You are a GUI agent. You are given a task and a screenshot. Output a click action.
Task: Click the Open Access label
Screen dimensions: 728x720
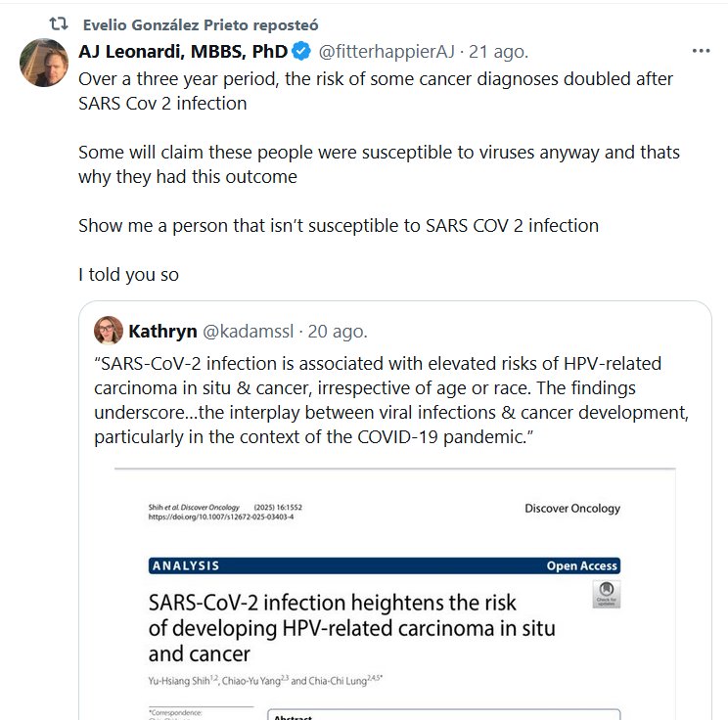pos(581,565)
